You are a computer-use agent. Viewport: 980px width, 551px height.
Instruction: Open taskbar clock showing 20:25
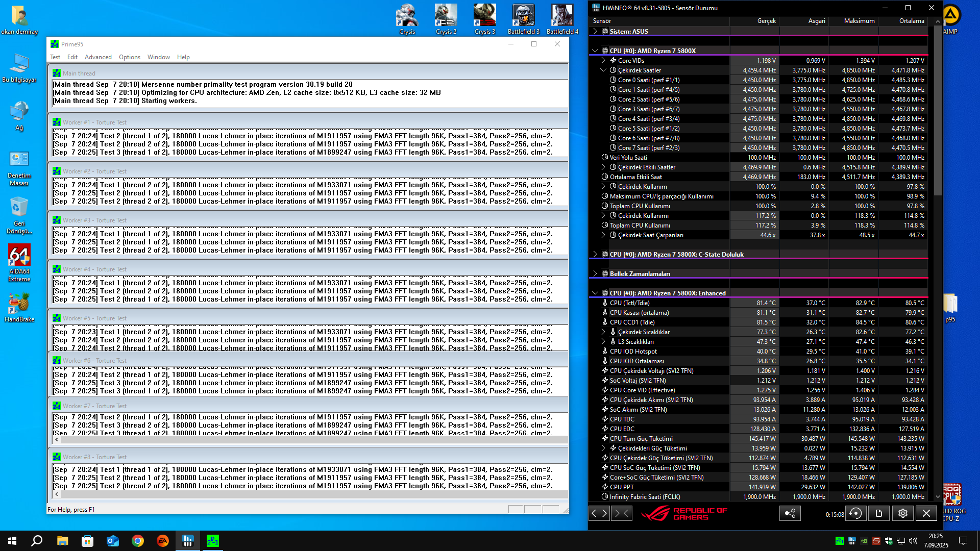936,541
